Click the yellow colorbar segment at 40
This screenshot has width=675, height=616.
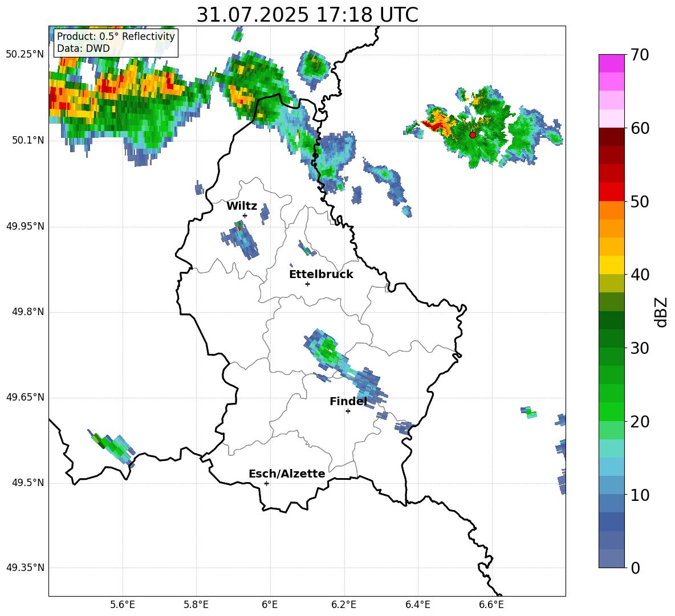[611, 265]
